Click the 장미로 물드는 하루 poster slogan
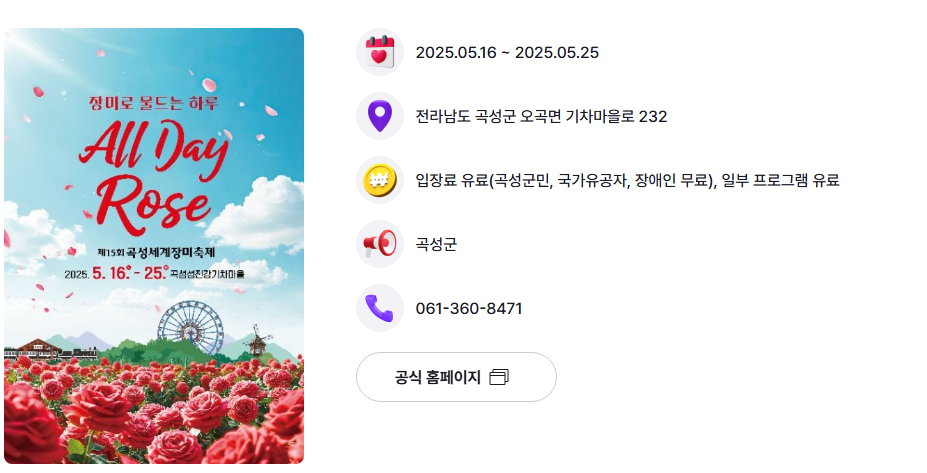 pyautogui.click(x=154, y=103)
